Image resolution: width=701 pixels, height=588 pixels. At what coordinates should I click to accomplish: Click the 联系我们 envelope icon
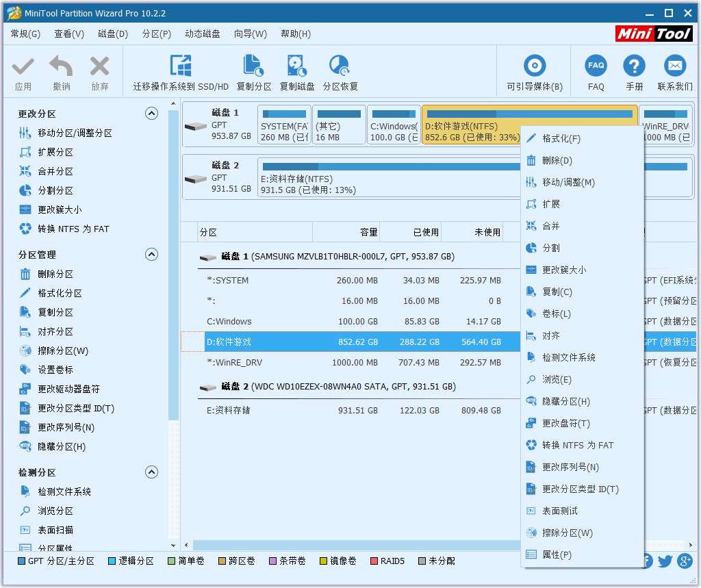(675, 66)
